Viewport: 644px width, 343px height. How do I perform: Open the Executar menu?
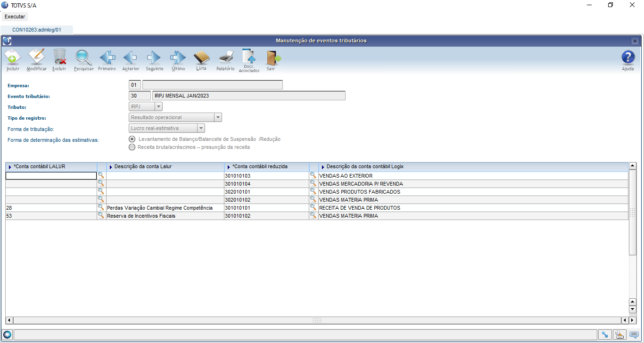tap(15, 16)
